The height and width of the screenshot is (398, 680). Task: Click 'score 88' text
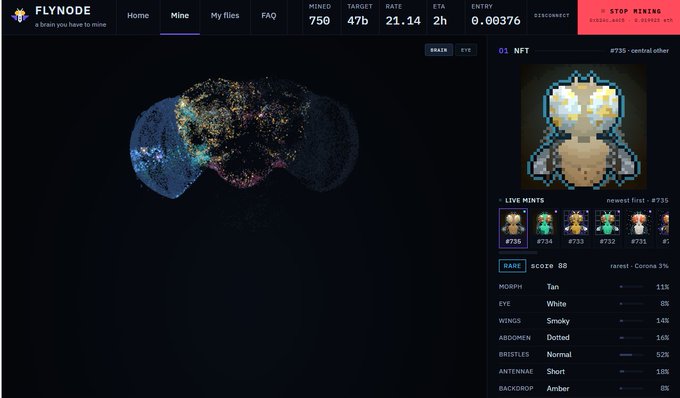tap(549, 266)
